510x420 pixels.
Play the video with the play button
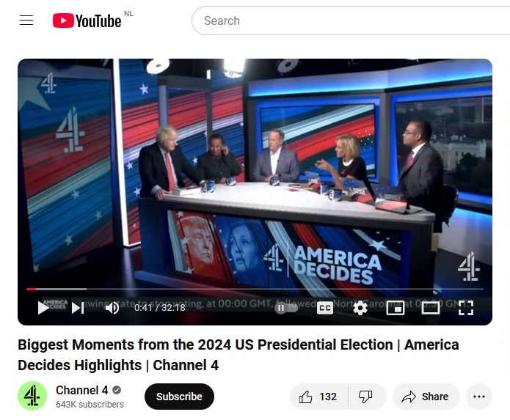pos(43,308)
